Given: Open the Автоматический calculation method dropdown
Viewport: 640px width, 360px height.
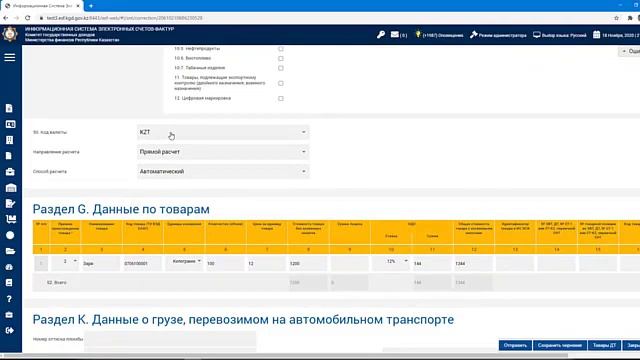Looking at the screenshot, I should coord(223,171).
